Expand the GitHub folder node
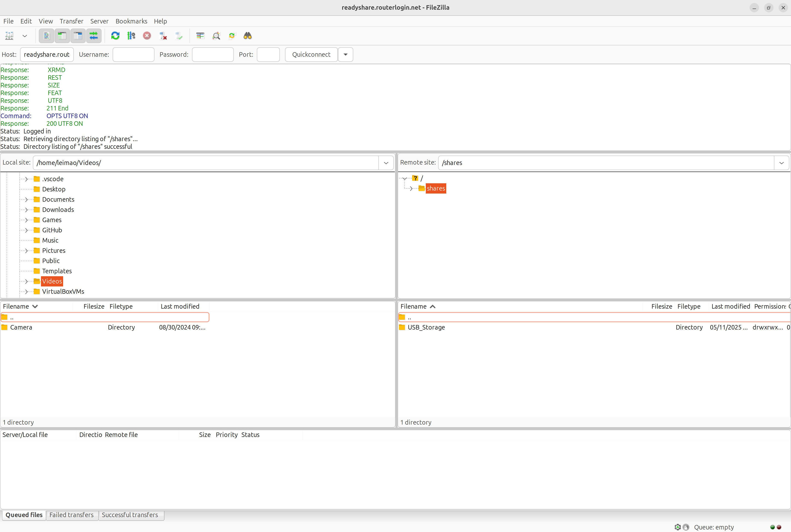The width and height of the screenshot is (791, 532). [x=26, y=230]
